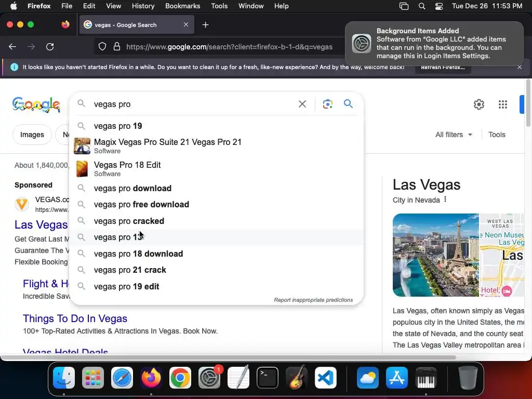Open Spotlight search in menu bar

click(x=422, y=6)
